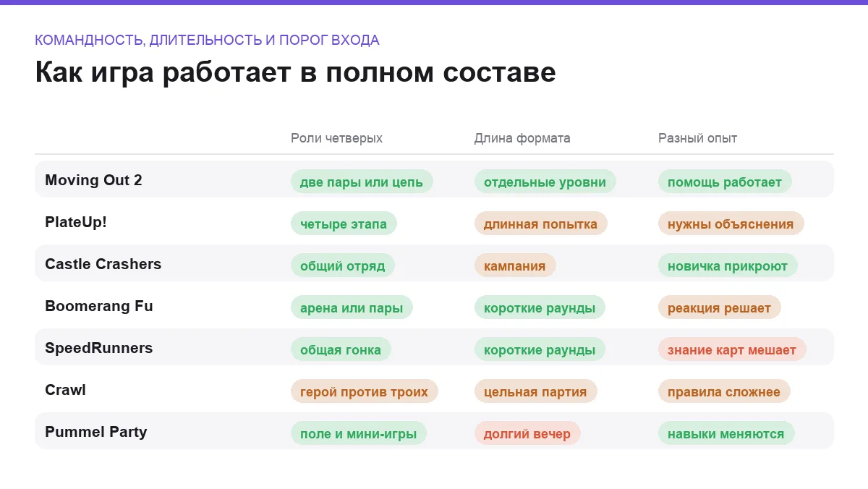Click the row label "Boomerang Fu"
This screenshot has width=868, height=489.
99,306
